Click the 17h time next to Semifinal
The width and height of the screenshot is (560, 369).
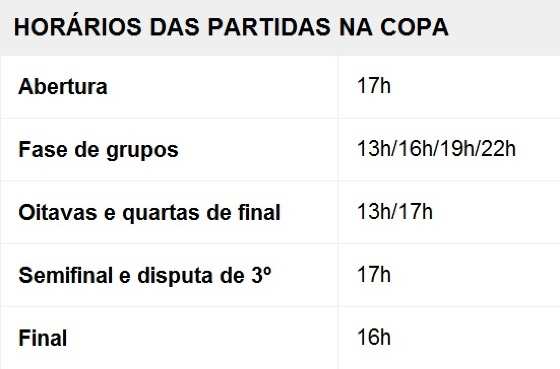tap(374, 275)
